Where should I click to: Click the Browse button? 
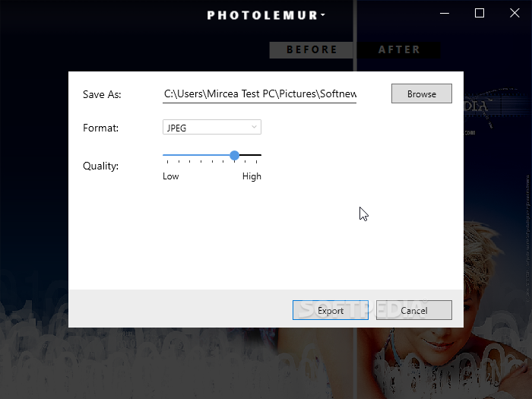(421, 93)
